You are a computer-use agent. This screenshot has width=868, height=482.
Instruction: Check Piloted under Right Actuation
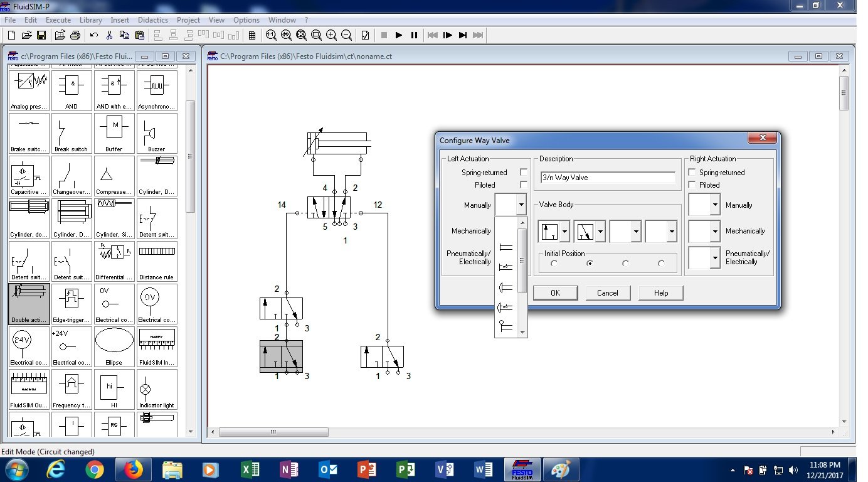pos(692,185)
